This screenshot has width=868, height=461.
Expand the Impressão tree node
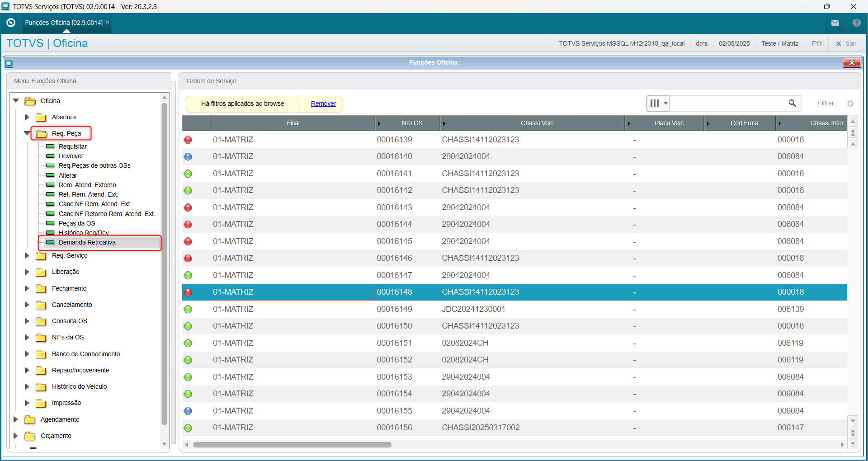[27, 403]
